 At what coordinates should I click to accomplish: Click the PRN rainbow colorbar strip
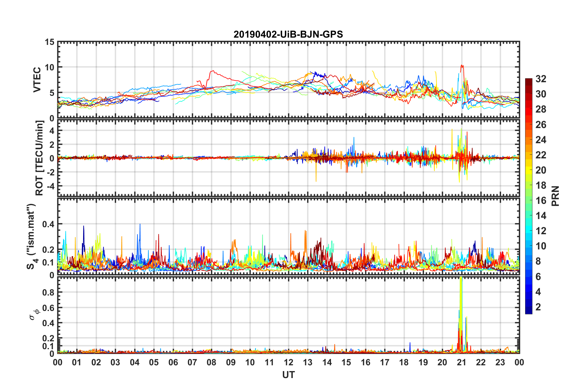pos(529,196)
